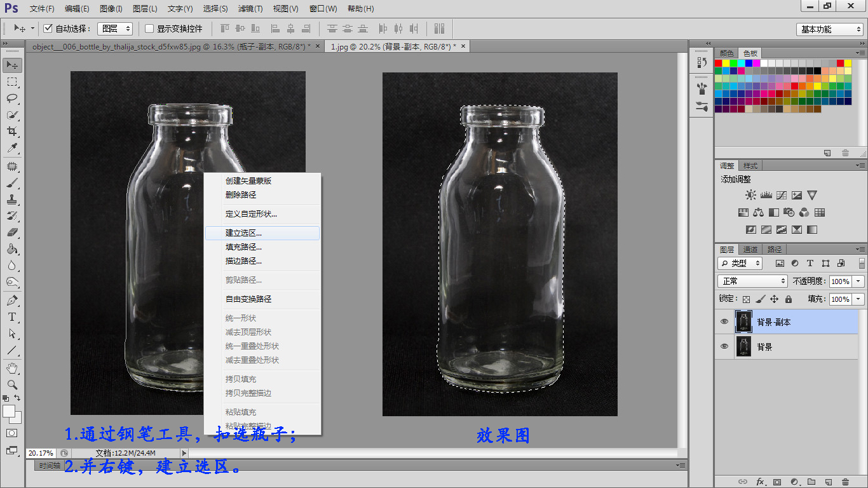Select the Horizontal Type tool
Screen dimensions: 868x488
[12, 317]
